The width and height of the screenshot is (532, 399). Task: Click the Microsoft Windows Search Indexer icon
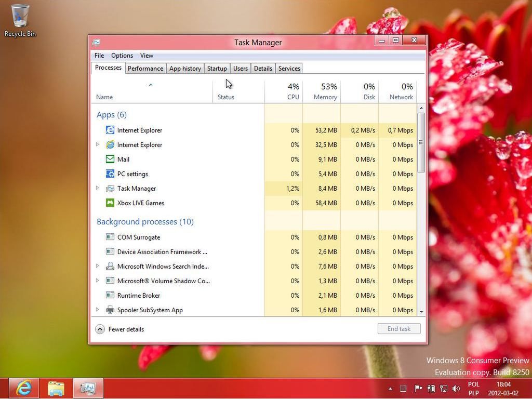point(110,266)
